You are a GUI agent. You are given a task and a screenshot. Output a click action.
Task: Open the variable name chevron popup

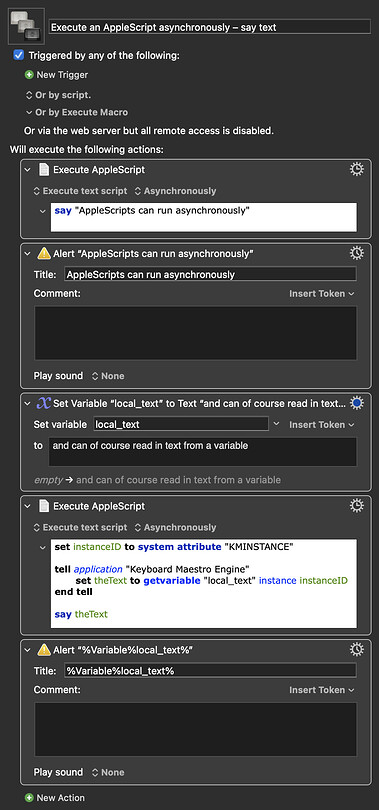tap(276, 424)
